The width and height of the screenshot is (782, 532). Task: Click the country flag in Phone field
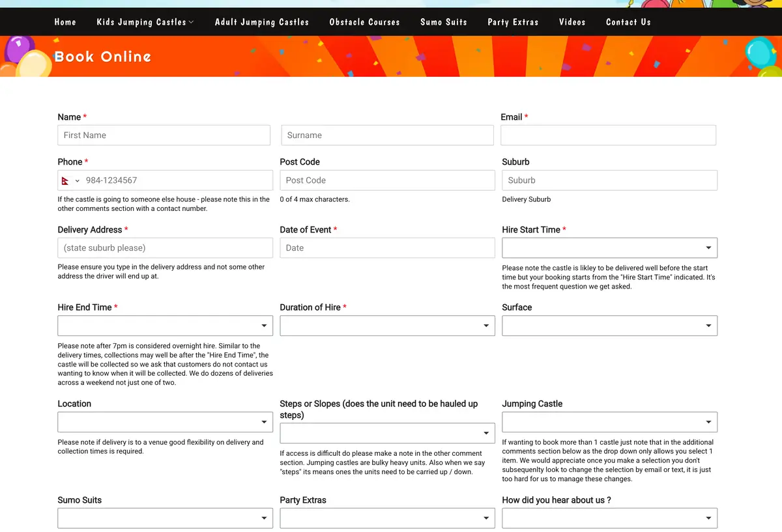(x=65, y=180)
